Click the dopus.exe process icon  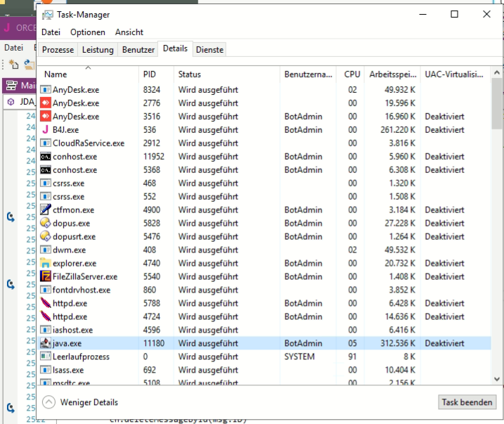point(46,223)
